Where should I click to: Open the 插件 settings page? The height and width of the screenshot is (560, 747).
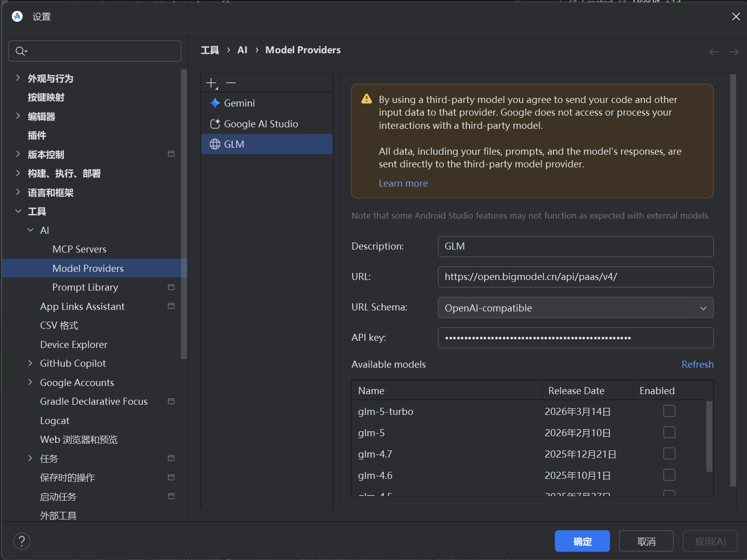pyautogui.click(x=37, y=135)
